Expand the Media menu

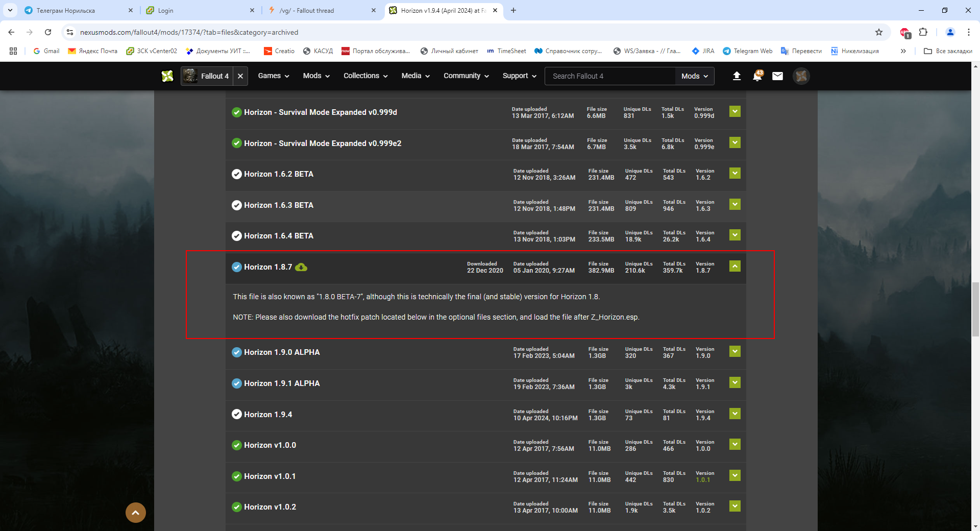click(415, 76)
